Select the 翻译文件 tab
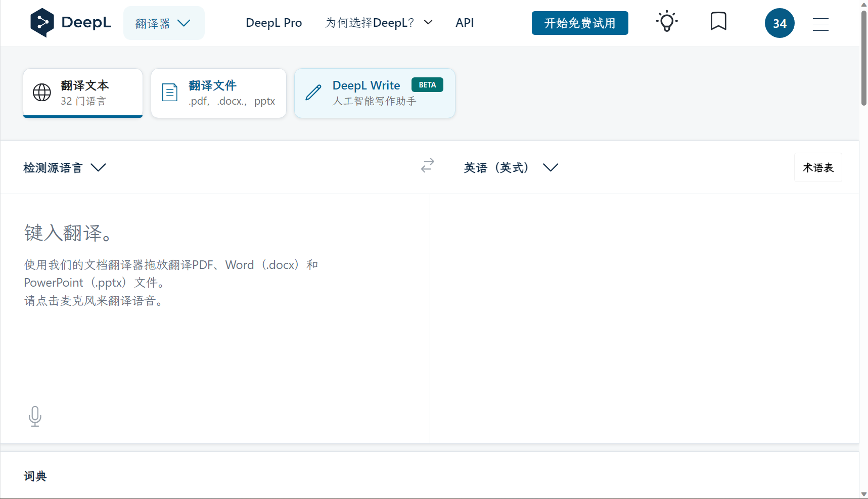The height and width of the screenshot is (499, 868). click(218, 93)
